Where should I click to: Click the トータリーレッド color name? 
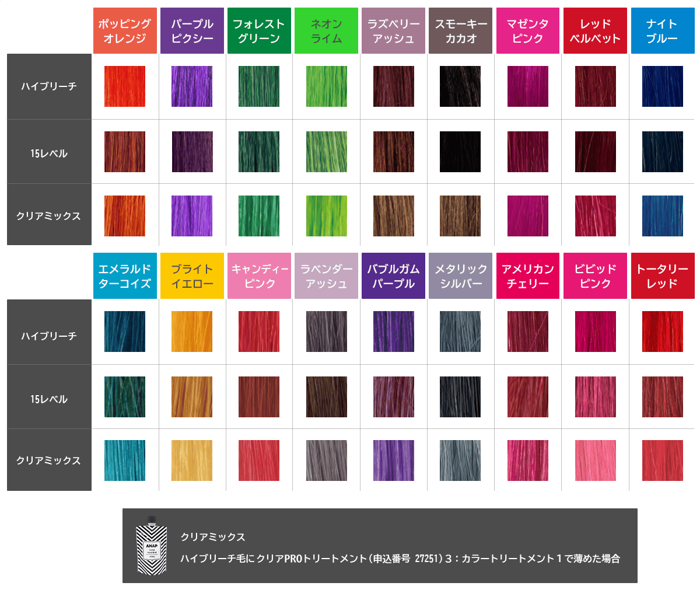point(662,275)
